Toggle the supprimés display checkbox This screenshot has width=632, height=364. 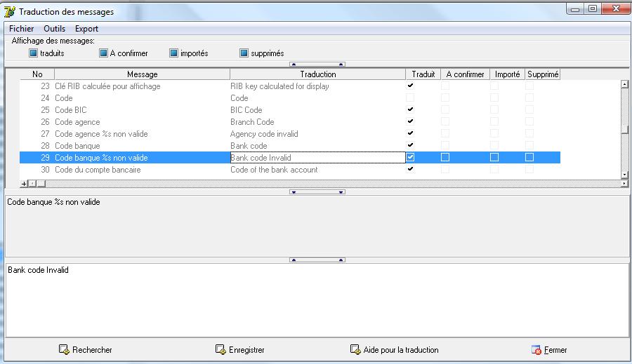pos(244,53)
